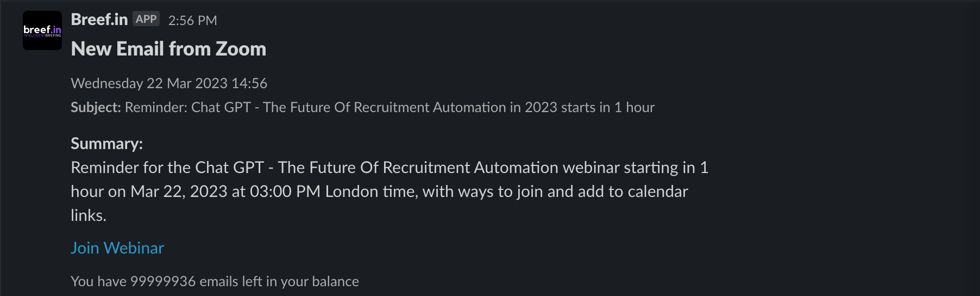Click the bold Summary heading
This screenshot has height=296, width=980.
coord(106,144)
